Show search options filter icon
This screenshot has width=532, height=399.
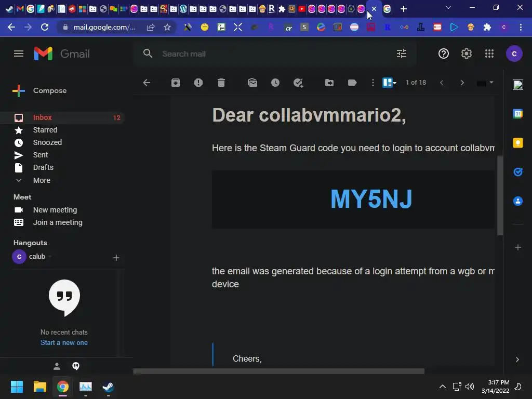tap(402, 54)
